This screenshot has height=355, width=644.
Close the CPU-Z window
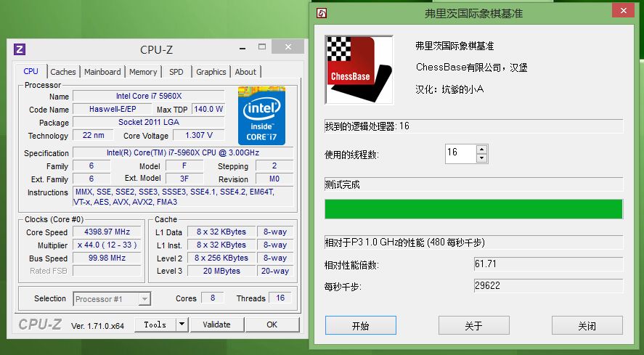pos(288,47)
